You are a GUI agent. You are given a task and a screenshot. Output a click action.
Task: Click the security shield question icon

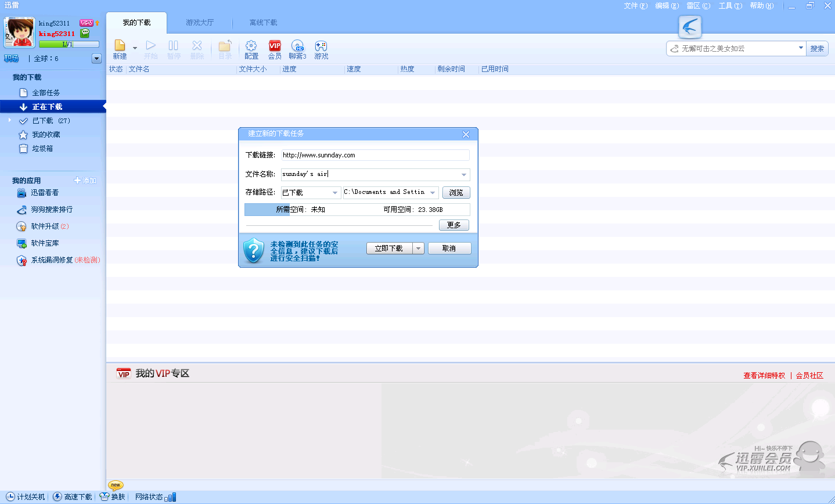(x=253, y=251)
